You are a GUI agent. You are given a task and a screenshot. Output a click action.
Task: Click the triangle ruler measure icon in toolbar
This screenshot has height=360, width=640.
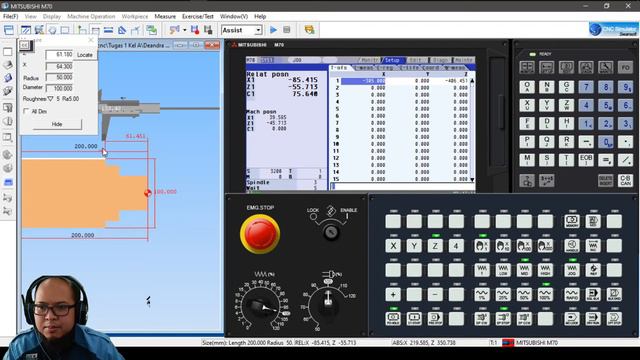122,30
